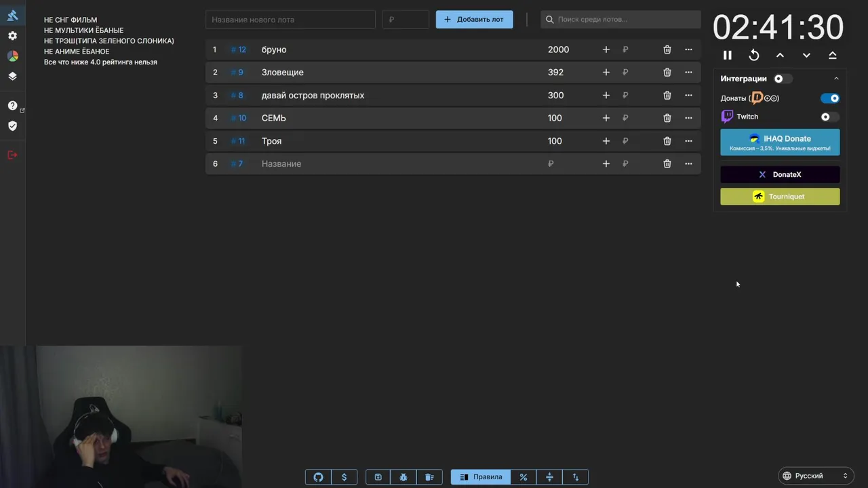Click plus icon on давай остров проклятых row
The width and height of the screenshot is (868, 488).
tap(606, 96)
